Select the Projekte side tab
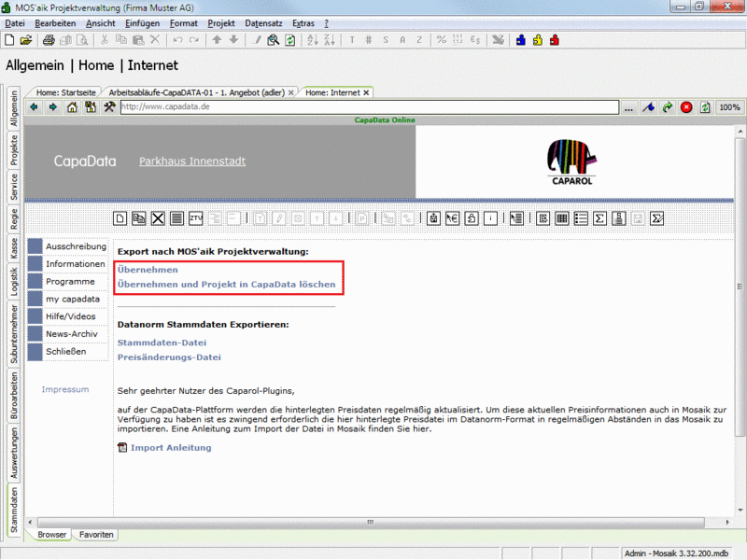 (x=14, y=150)
